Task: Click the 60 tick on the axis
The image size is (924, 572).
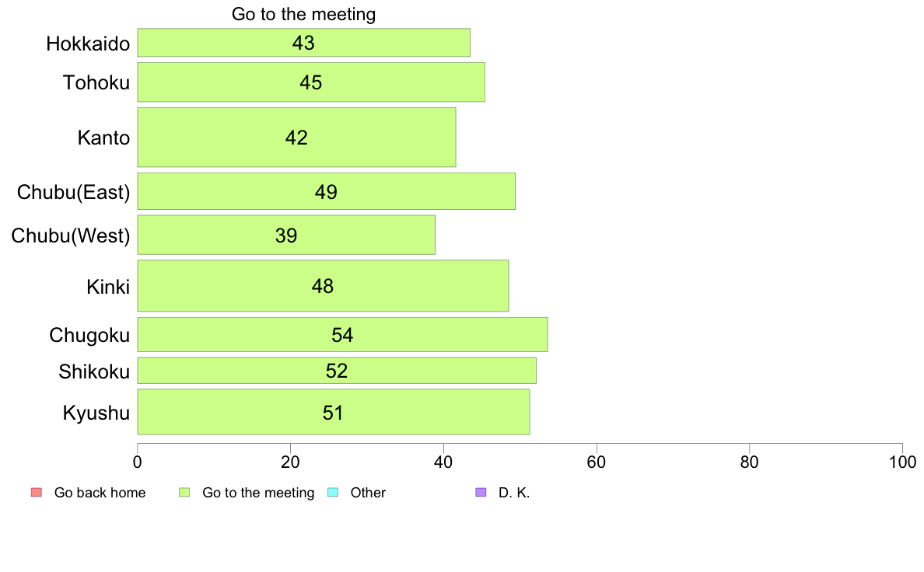Action: click(597, 462)
